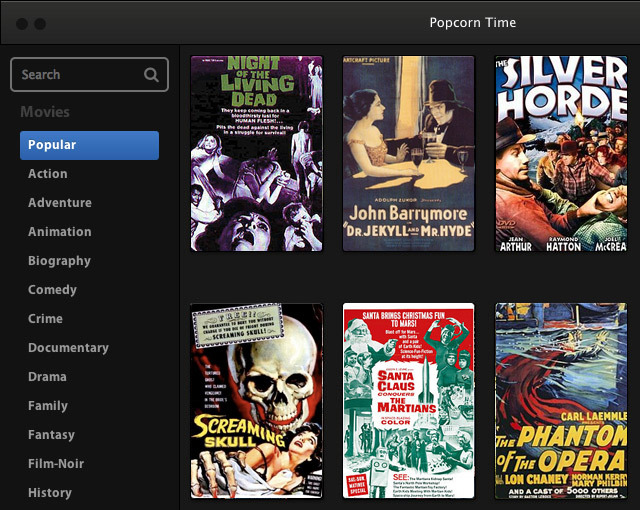The image size is (640, 510).
Task: Click the first dark window control button
Action: pyautogui.click(x=22, y=24)
